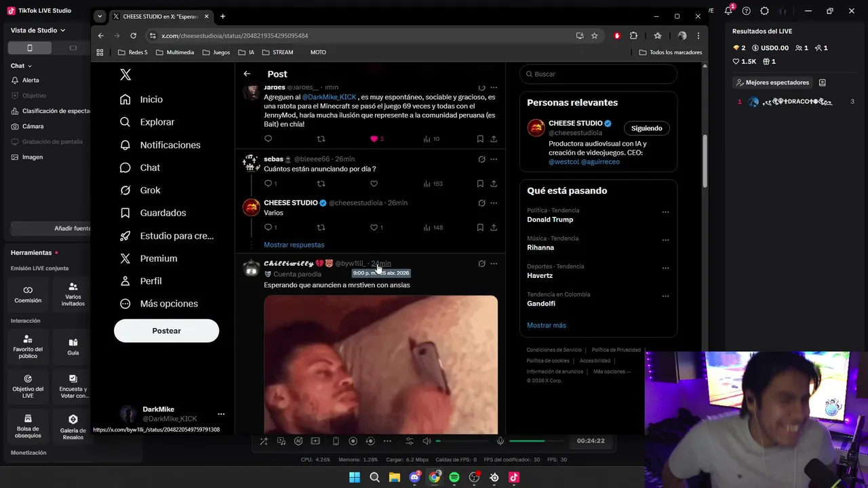Open Chrome tab search dropdown
Viewport: 868px width, 488px height.
[100, 16]
